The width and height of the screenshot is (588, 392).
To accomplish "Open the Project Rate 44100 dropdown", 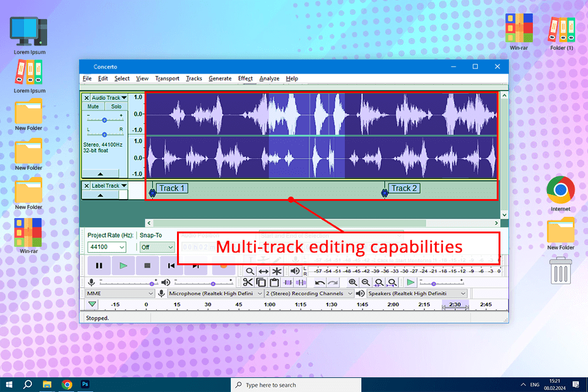I will 107,247.
